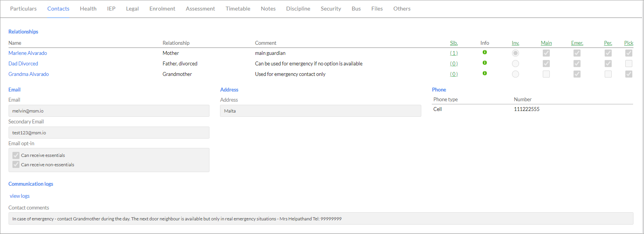The image size is (644, 234).
Task: Click the 'main guardian' comment
Action: click(270, 53)
